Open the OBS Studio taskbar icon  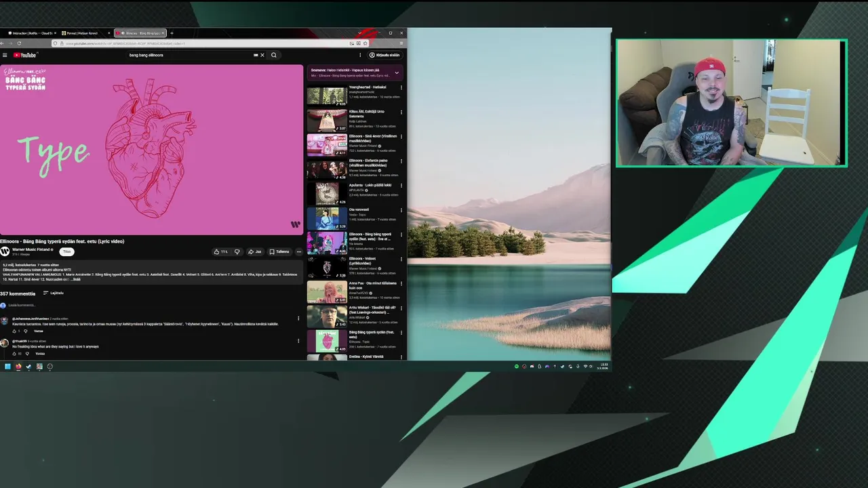50,367
